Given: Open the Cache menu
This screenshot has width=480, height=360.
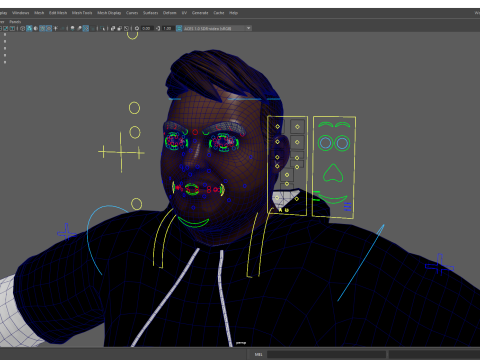Looking at the screenshot, I should click(219, 13).
